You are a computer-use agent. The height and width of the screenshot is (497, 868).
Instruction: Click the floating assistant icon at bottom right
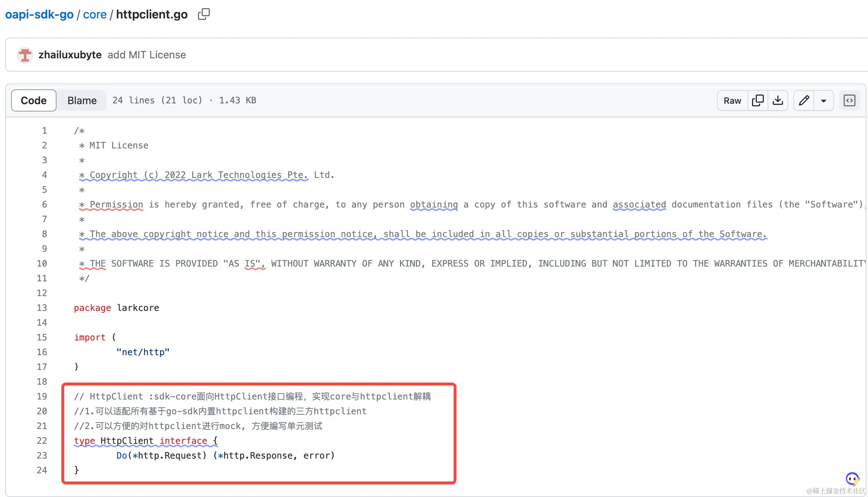point(852,479)
